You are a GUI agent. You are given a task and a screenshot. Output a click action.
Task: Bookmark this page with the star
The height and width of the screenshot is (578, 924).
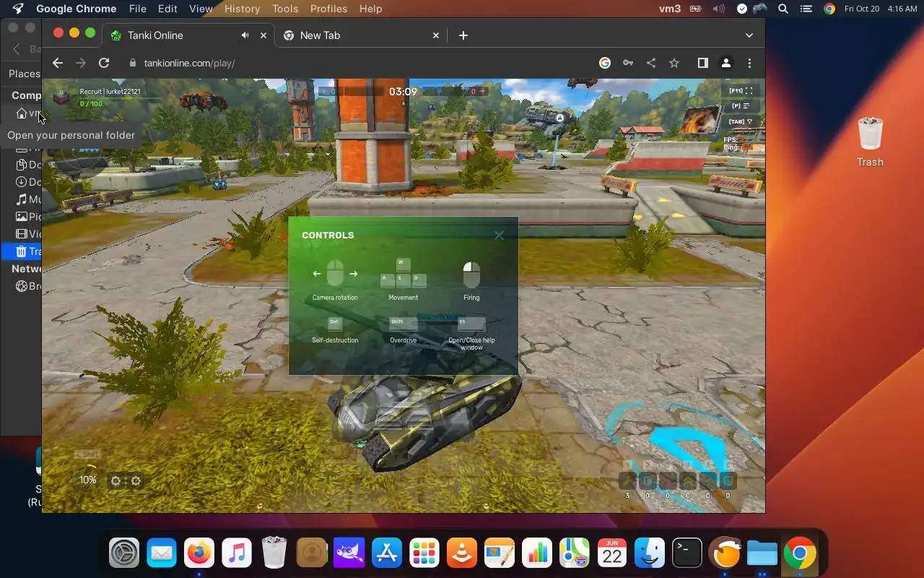click(674, 63)
